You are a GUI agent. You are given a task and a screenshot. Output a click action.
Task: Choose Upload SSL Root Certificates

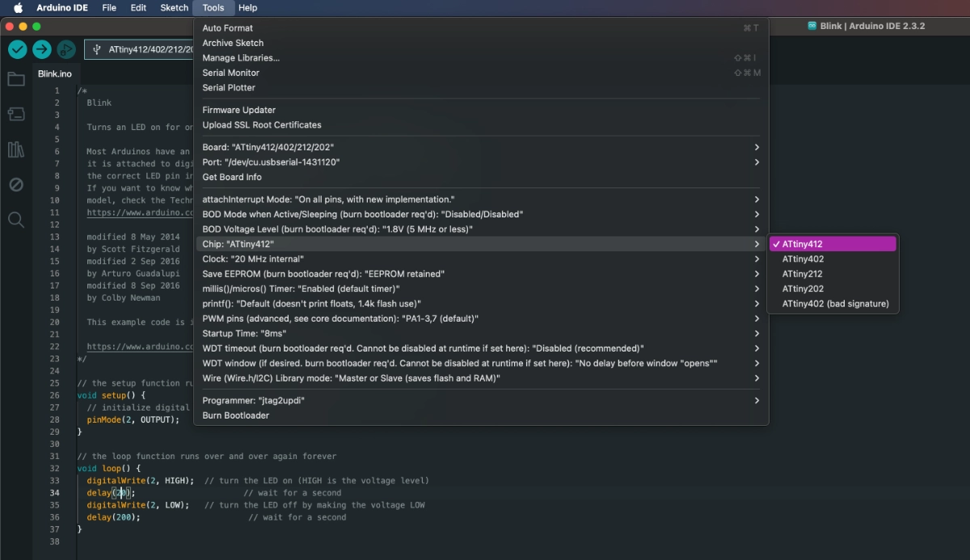pos(481,124)
